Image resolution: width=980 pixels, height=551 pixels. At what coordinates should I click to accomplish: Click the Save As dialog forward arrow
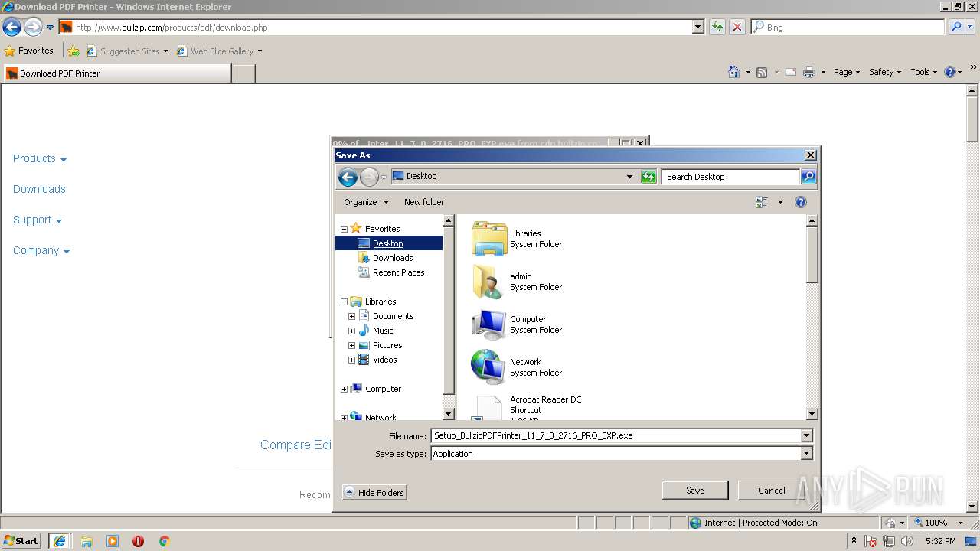pyautogui.click(x=369, y=178)
